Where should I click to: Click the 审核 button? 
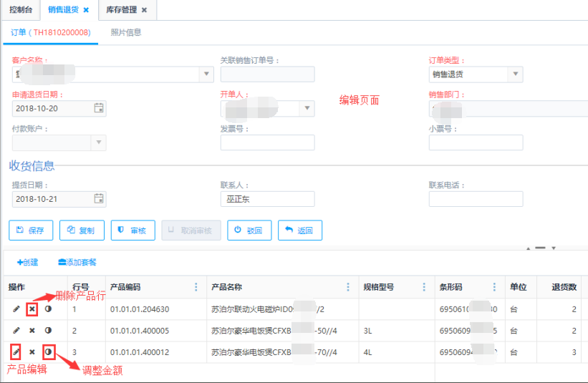pyautogui.click(x=132, y=231)
